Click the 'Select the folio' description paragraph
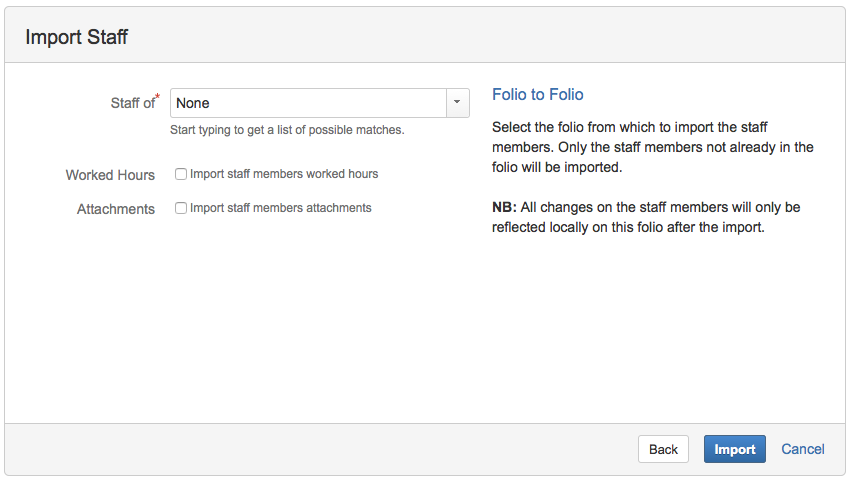852x481 pixels. click(652, 147)
